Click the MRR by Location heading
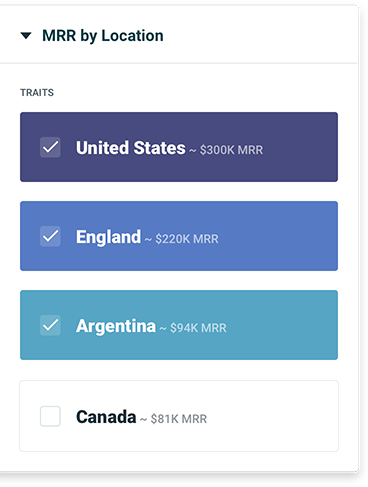Screen dimensions: 368x487 [x=103, y=36]
